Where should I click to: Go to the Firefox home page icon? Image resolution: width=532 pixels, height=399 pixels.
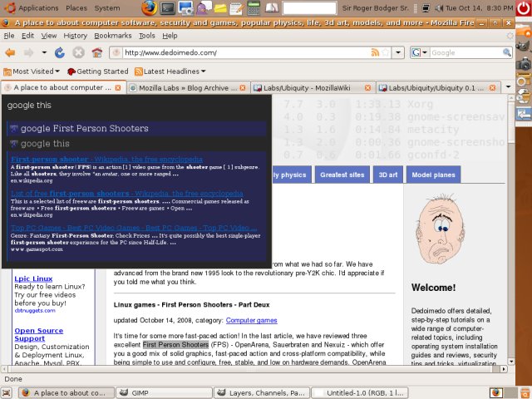click(x=97, y=52)
